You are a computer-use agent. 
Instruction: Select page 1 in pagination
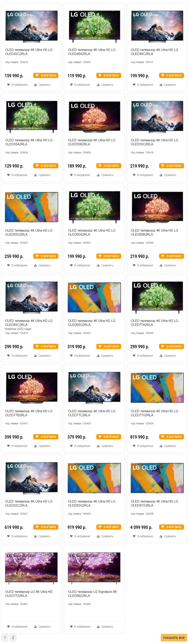[x=5, y=637]
